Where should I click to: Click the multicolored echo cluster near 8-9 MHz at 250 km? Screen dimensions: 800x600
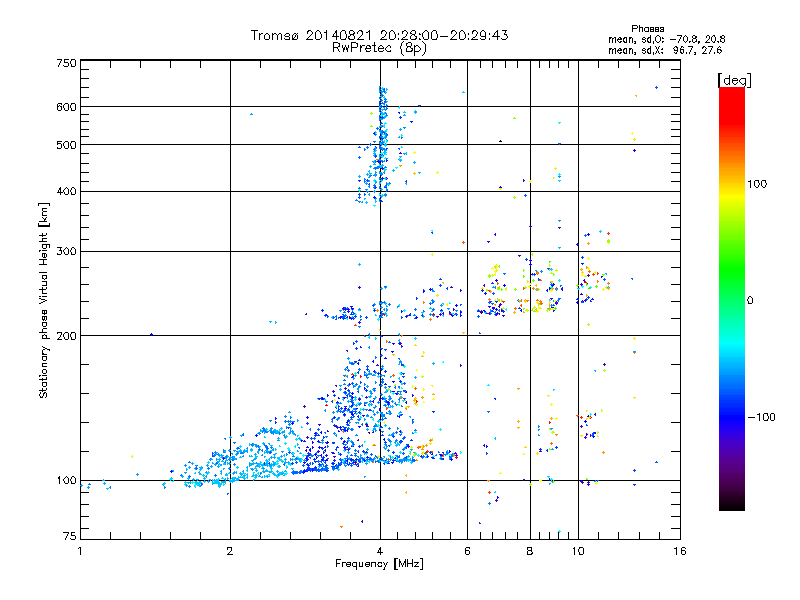coord(541,288)
